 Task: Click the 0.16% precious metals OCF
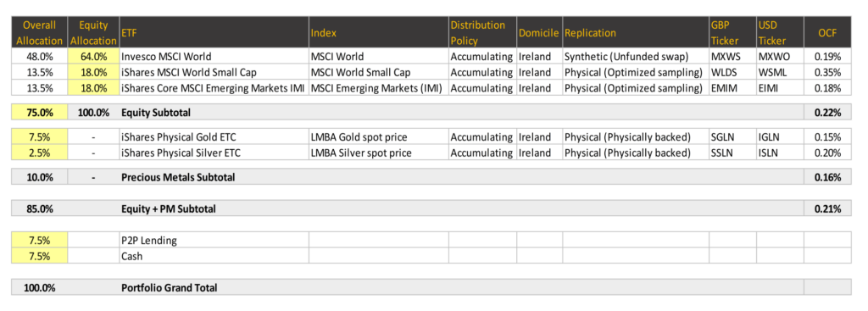(827, 177)
